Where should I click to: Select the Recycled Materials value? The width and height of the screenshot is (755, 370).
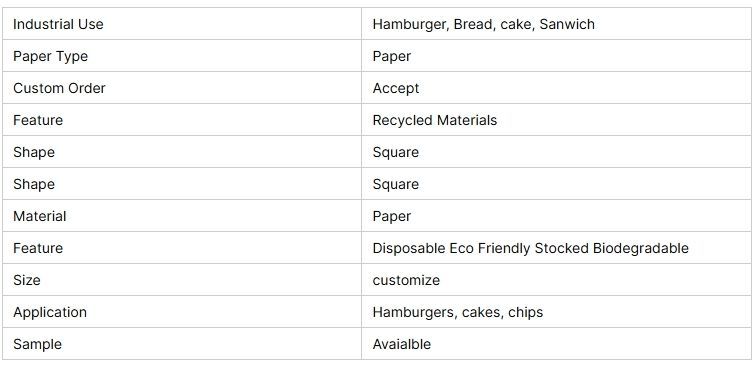coord(434,120)
